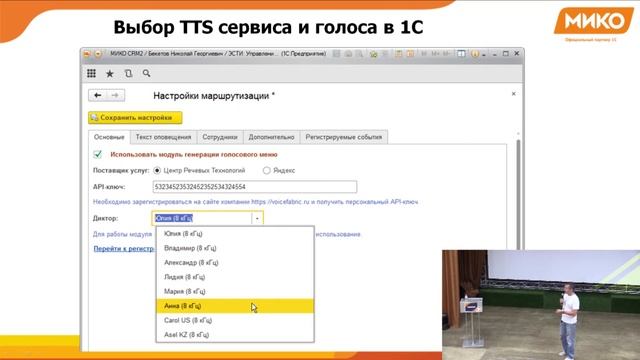The width and height of the screenshot is (640, 360).
Task: Choose Юлия (8 кГц) from the list
Action: (x=235, y=234)
